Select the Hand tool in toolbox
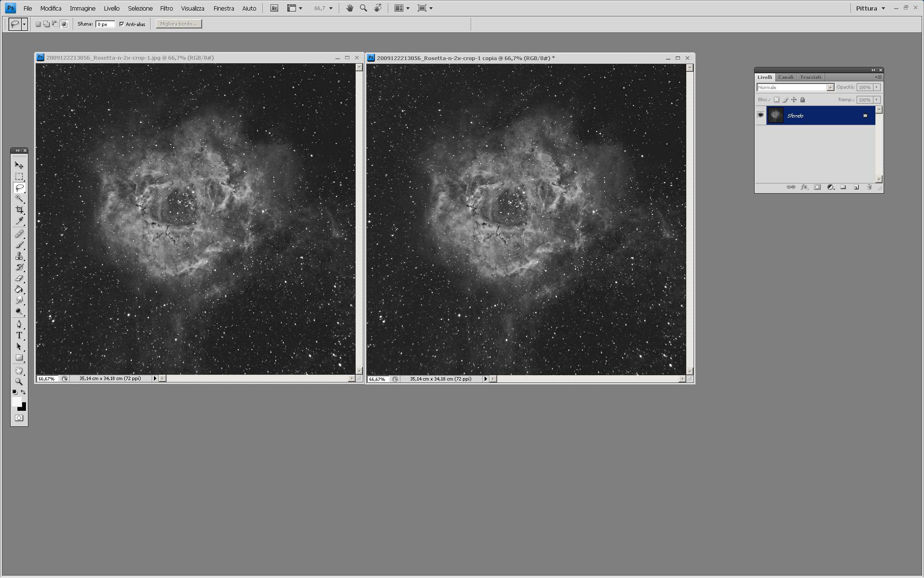This screenshot has width=924, height=578. coord(19,370)
